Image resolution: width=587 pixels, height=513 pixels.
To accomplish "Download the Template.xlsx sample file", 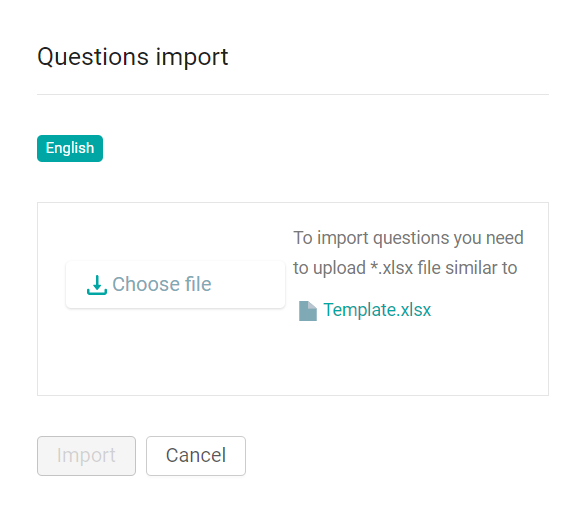I will [x=377, y=310].
